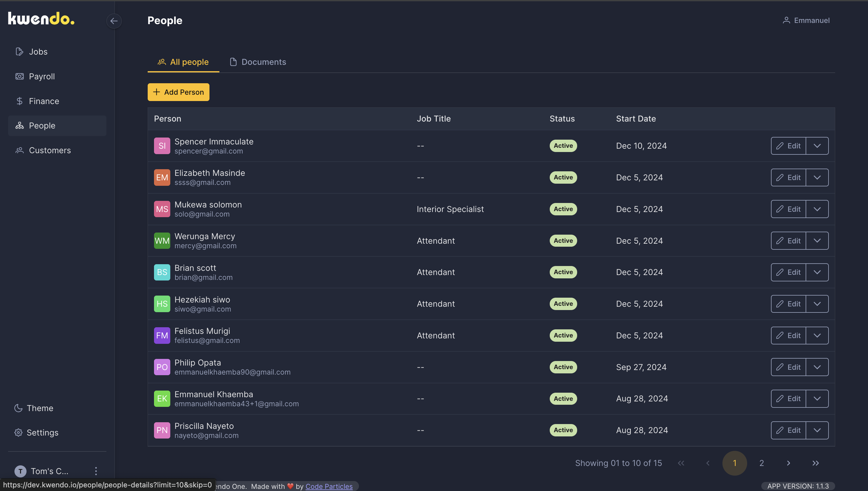Expand dropdown for Werunga Mercy row
Viewport: 868px width, 491px height.
point(817,241)
